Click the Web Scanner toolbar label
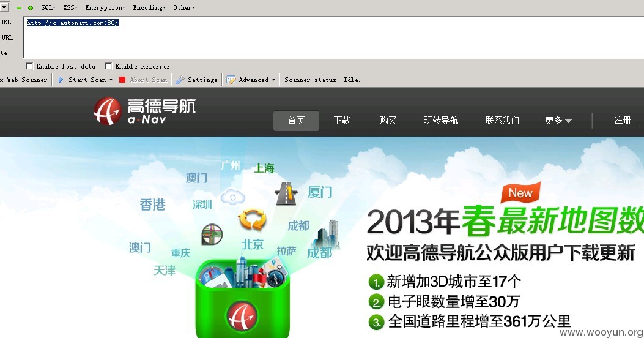This screenshot has height=338, width=644. tap(24, 80)
